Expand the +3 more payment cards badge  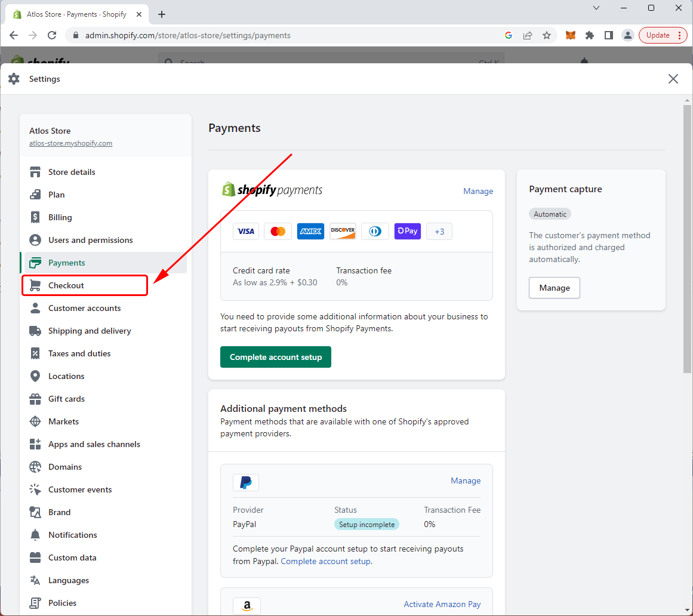pos(439,231)
